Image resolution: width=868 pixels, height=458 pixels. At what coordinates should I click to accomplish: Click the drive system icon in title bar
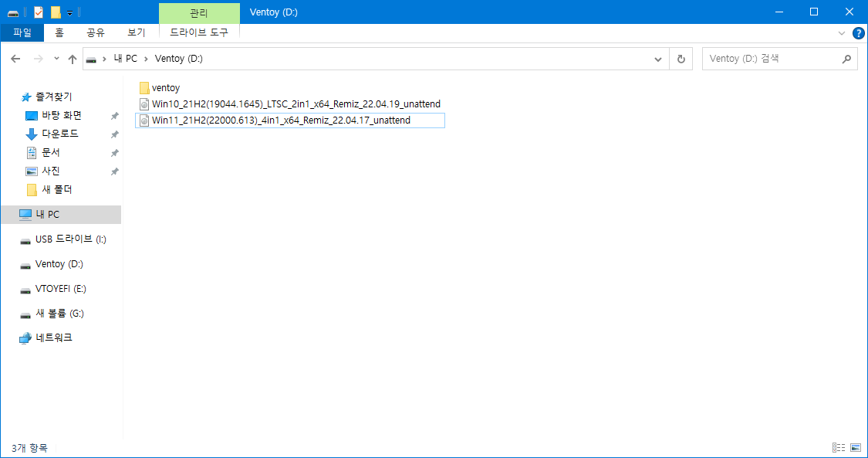click(x=13, y=12)
